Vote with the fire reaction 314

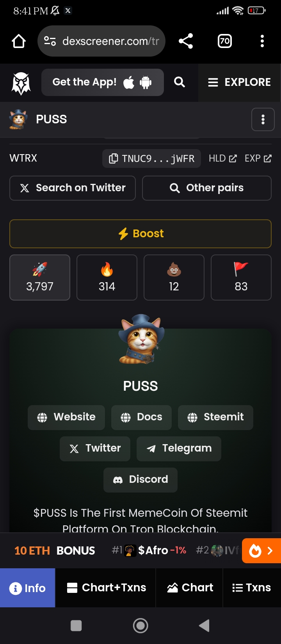click(x=107, y=278)
